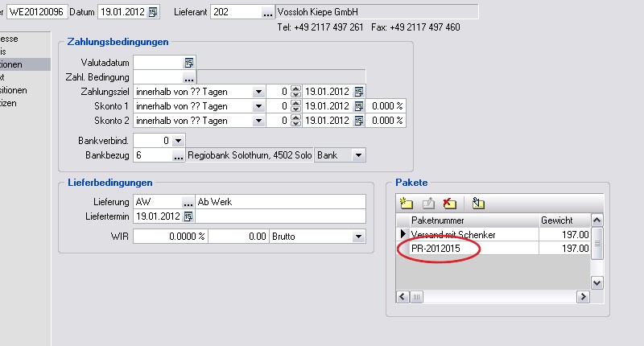Click the Skonto 1 days spinner

pyautogui.click(x=295, y=106)
